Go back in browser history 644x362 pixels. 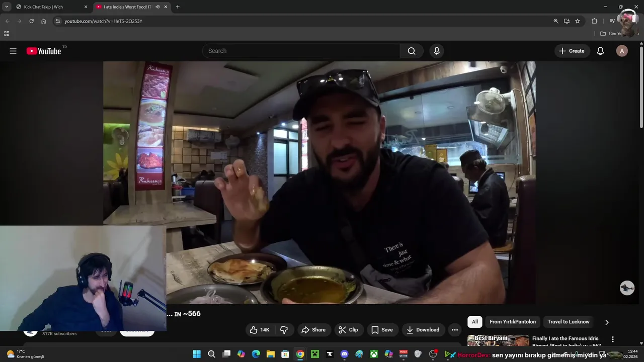point(7,21)
